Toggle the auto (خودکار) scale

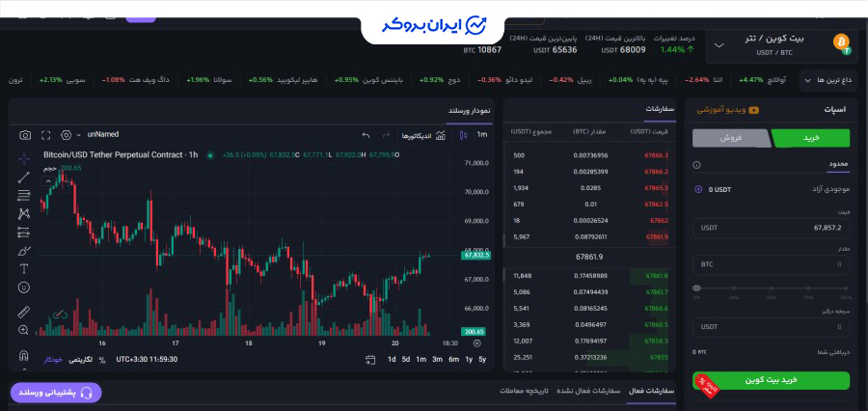point(54,360)
